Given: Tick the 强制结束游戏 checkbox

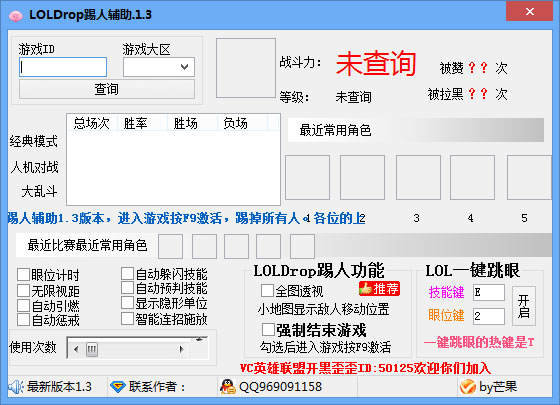Looking at the screenshot, I should tap(268, 330).
